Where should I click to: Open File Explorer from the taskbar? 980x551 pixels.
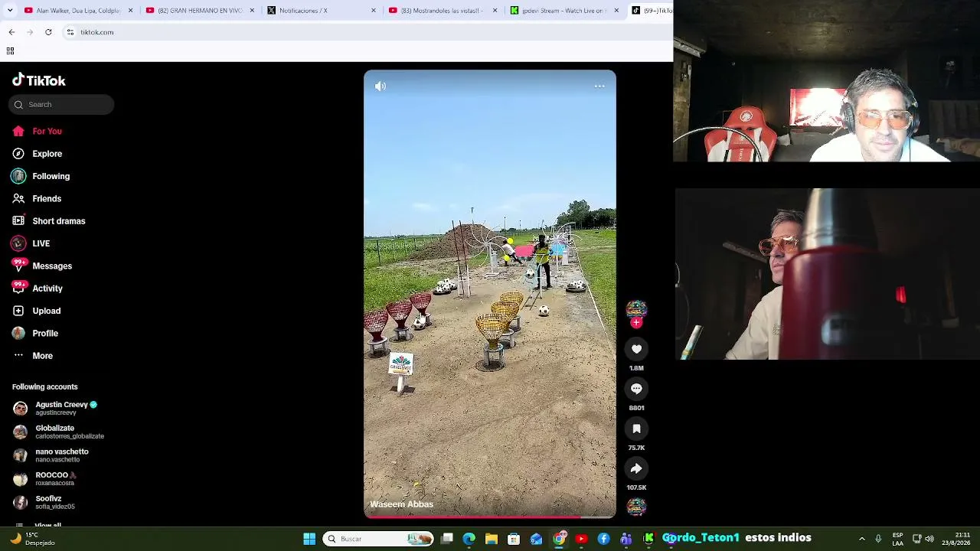(x=492, y=539)
